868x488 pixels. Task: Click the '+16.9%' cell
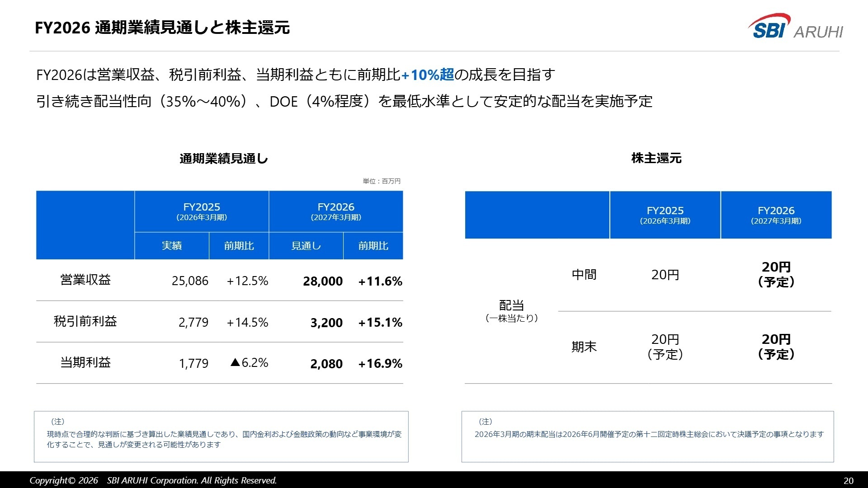click(x=380, y=363)
